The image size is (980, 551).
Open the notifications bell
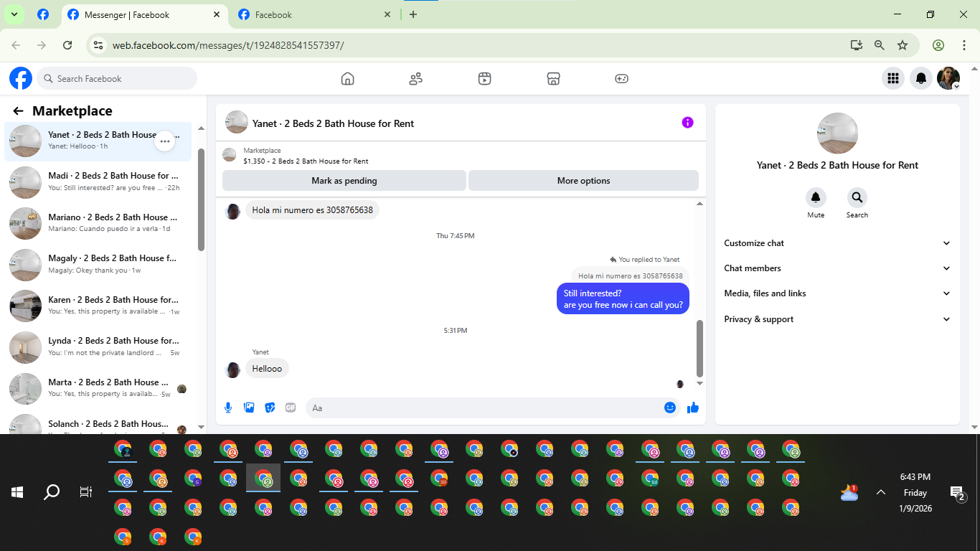click(x=921, y=78)
